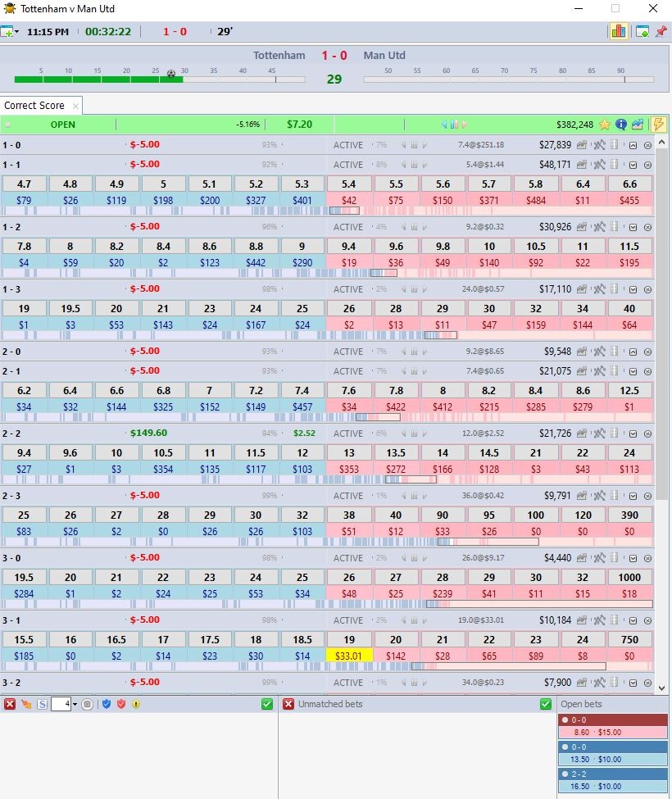Close the Correct Score tab
The image size is (672, 799).
point(75,106)
